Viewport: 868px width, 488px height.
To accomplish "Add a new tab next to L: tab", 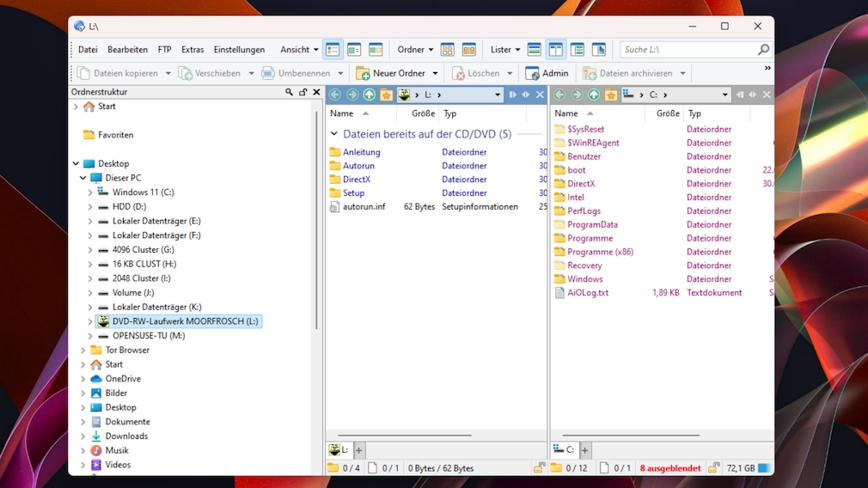I will (359, 450).
